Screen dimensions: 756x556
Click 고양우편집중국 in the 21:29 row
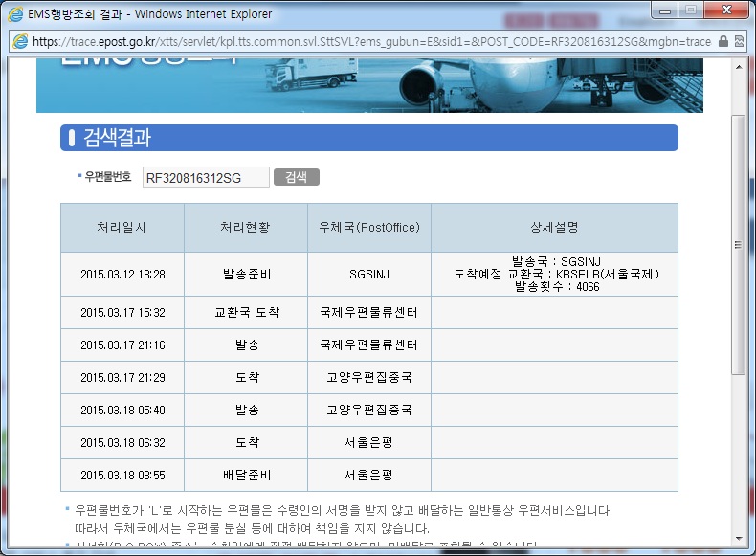click(368, 377)
